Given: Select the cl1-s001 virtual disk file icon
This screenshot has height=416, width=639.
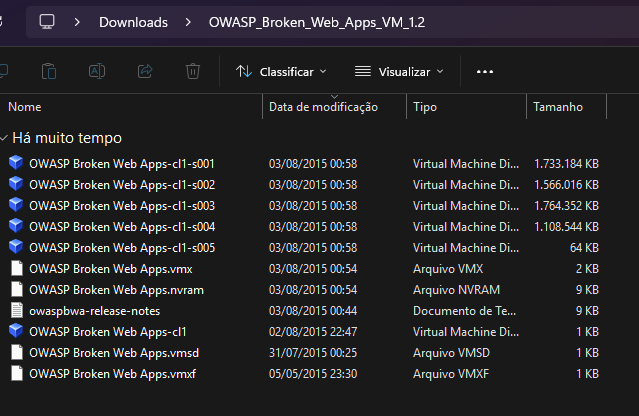Looking at the screenshot, I should point(16,163).
